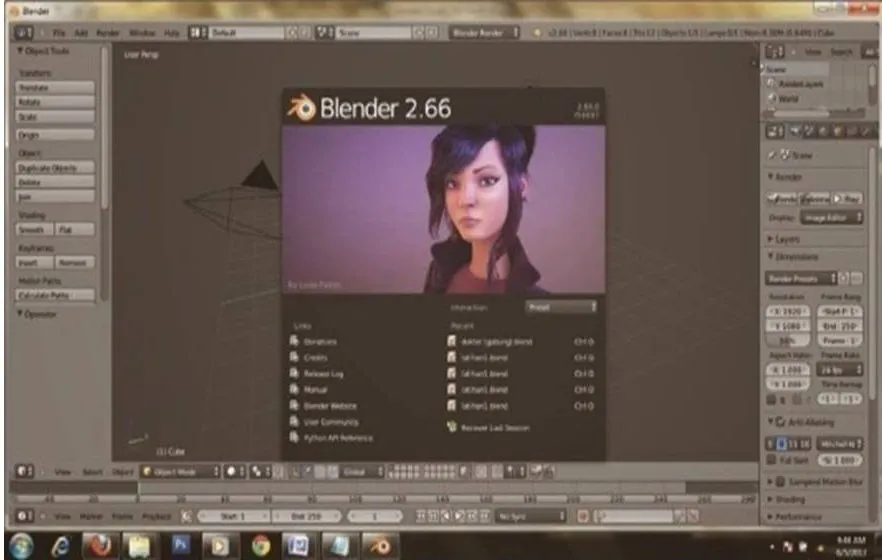The width and height of the screenshot is (882, 560).
Task: Open the Blender Render engine dropdown
Action: click(484, 33)
